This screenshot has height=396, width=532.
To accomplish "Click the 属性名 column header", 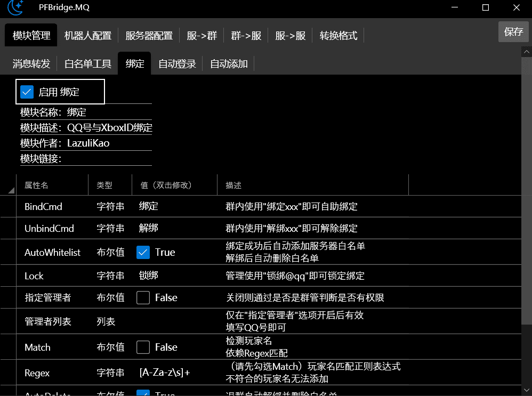I will coord(52,185).
